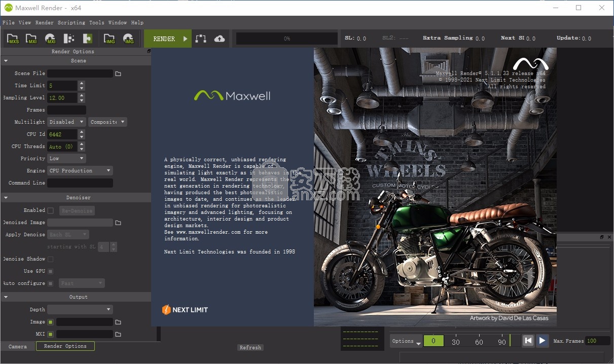Open Auto configure Fast dropdown
Viewport: 614px width, 364px height.
82,283
